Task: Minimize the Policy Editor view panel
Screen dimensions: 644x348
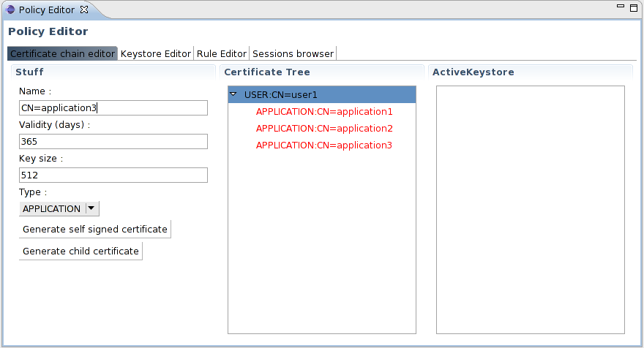Action: (621, 7)
